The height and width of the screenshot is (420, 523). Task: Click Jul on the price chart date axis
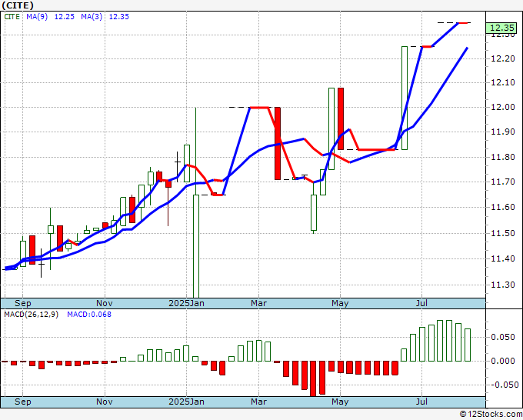point(421,303)
